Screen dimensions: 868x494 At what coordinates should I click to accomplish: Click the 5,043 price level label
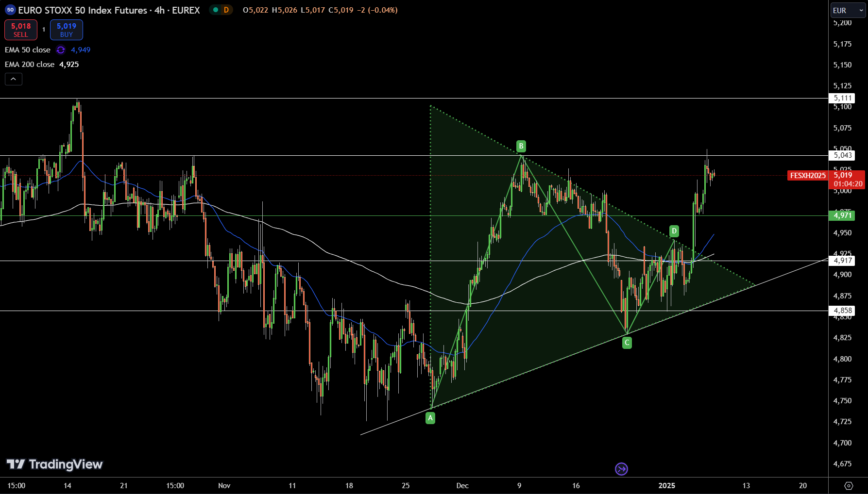click(842, 155)
